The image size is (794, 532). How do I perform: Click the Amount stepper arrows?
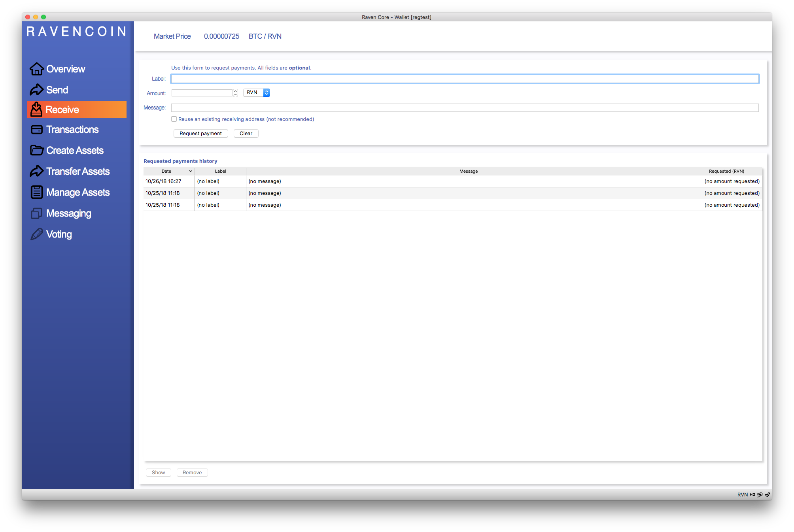[x=236, y=93]
